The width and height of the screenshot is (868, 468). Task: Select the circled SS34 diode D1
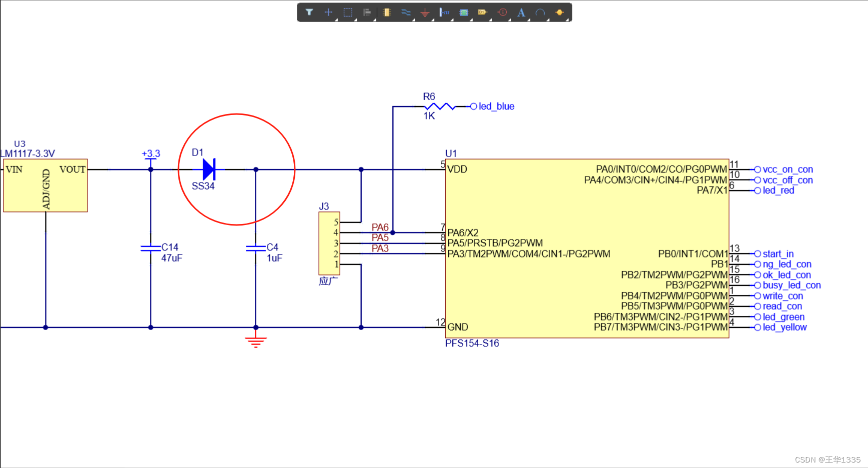click(x=208, y=169)
